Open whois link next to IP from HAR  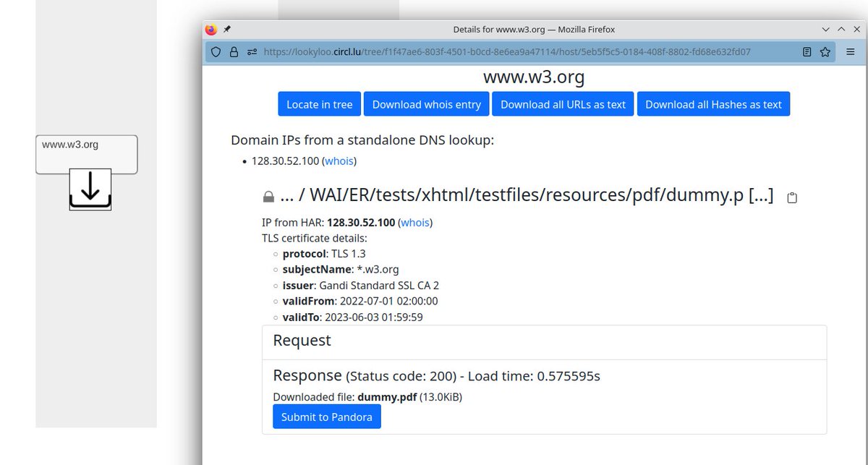coord(415,222)
